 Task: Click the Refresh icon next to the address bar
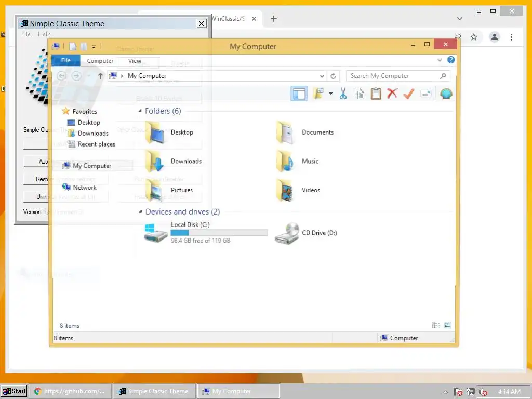(333, 76)
